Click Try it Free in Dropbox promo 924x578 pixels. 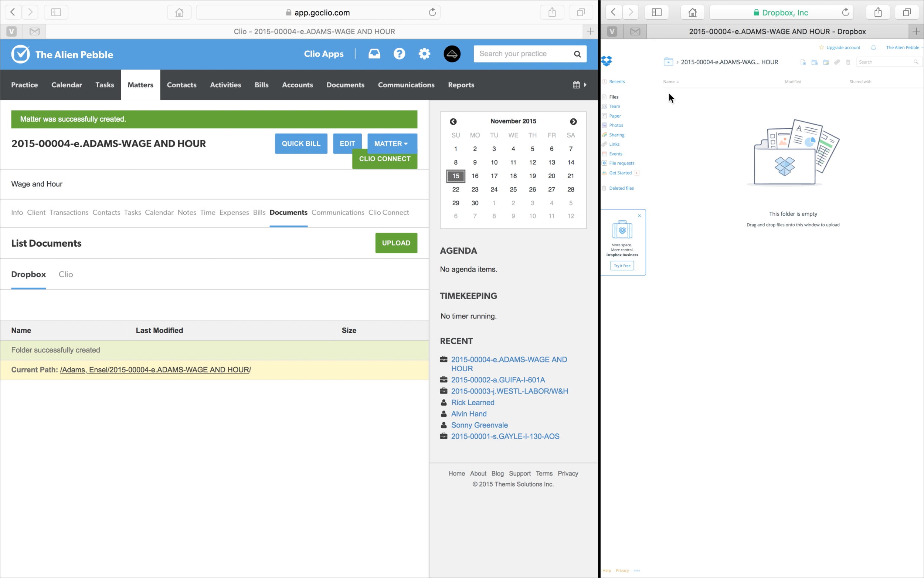click(622, 266)
